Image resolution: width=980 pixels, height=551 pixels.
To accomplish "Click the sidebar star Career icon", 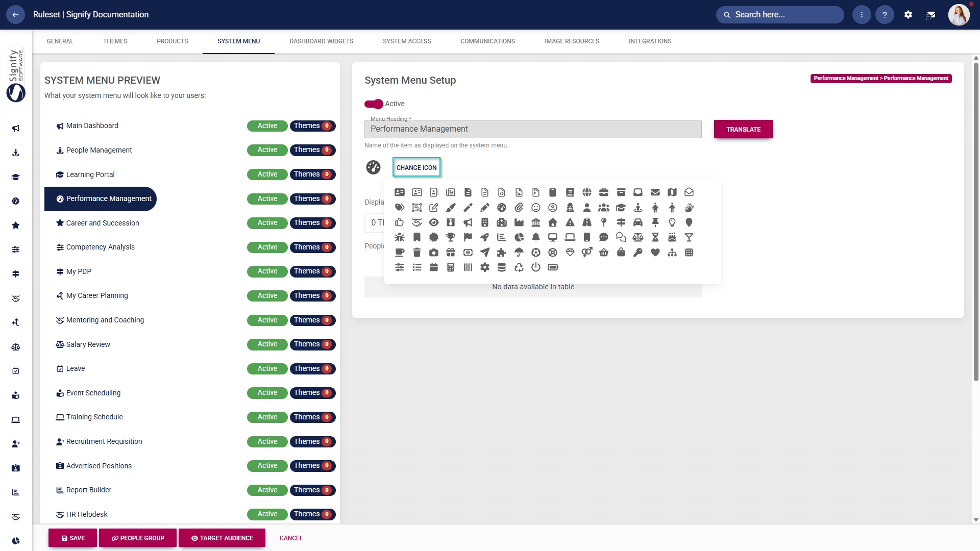I will [16, 226].
